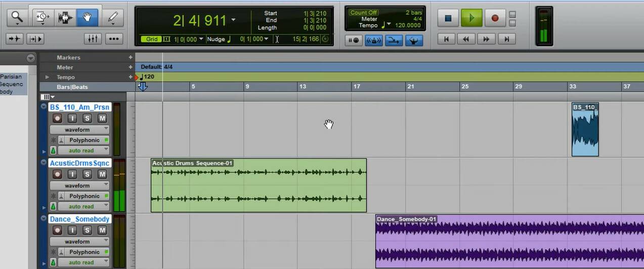
Task: Open the three-dots more options button
Action: 113,39
